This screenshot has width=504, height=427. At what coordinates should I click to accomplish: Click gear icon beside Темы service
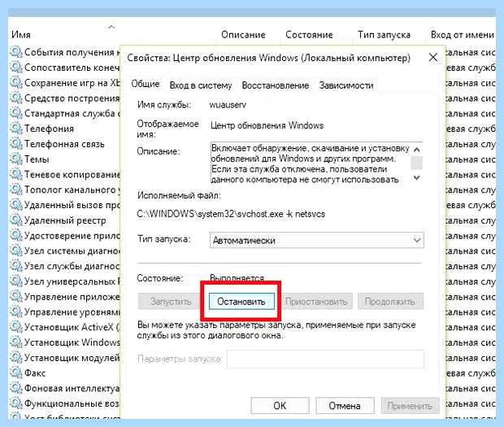[16, 159]
